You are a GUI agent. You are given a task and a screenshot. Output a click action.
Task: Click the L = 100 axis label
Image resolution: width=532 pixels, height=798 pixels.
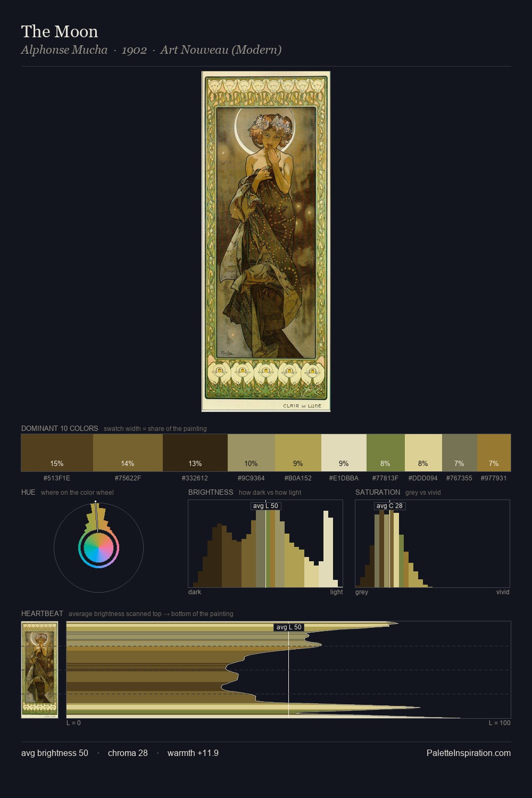(x=500, y=723)
